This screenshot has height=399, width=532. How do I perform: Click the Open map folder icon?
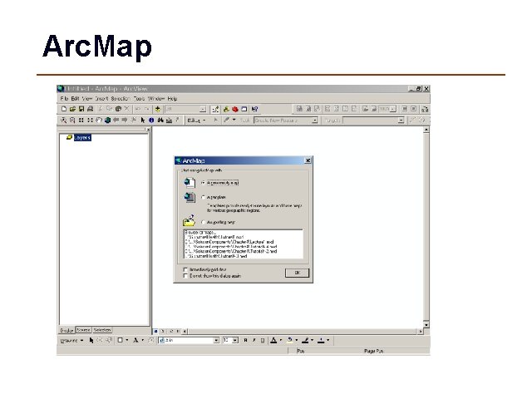(72, 109)
